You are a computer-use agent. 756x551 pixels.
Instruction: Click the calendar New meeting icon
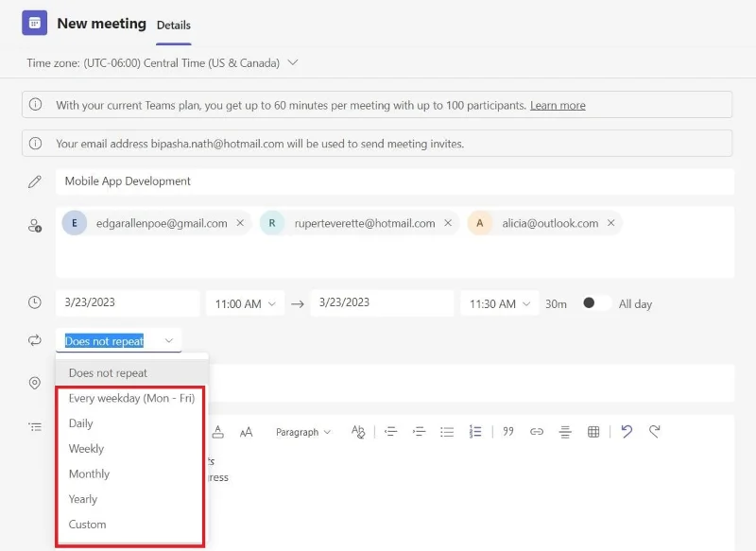click(35, 23)
